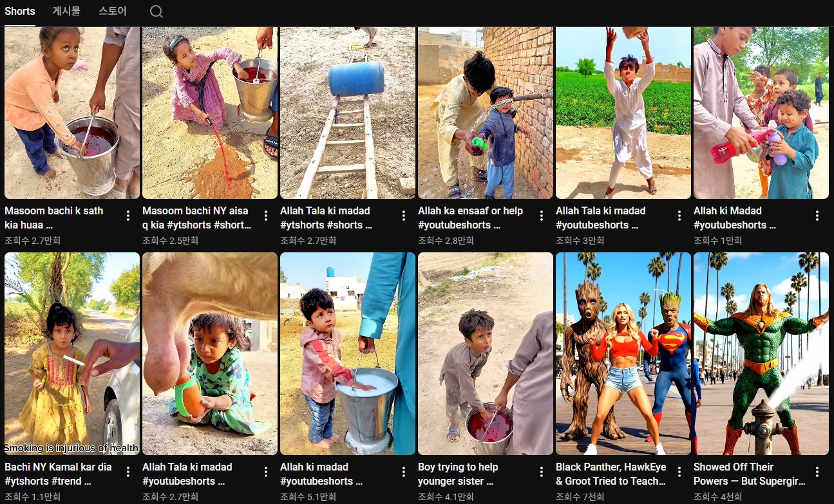Open options menu for 'Masoom bachi k sath kia huaa'
834x504 pixels.
pyautogui.click(x=128, y=216)
